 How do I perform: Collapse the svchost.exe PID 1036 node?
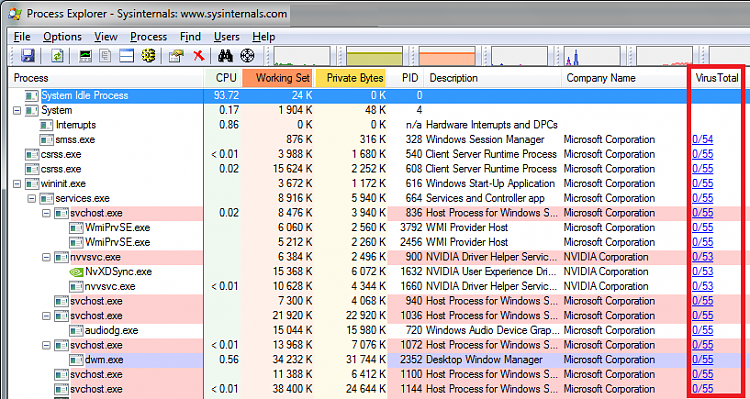pos(46,316)
